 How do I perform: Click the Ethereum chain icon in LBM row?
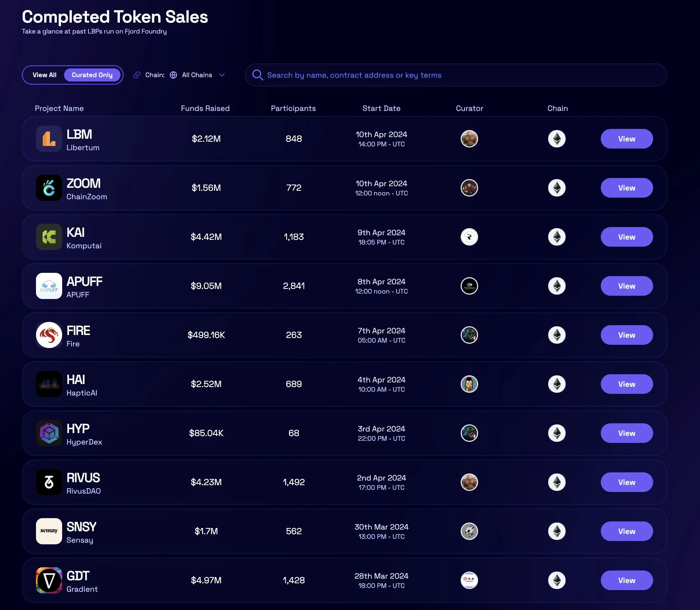[x=557, y=139]
